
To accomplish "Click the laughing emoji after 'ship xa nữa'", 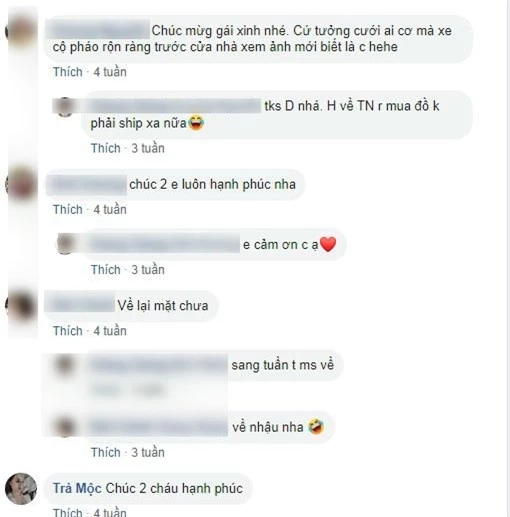I will [x=196, y=123].
